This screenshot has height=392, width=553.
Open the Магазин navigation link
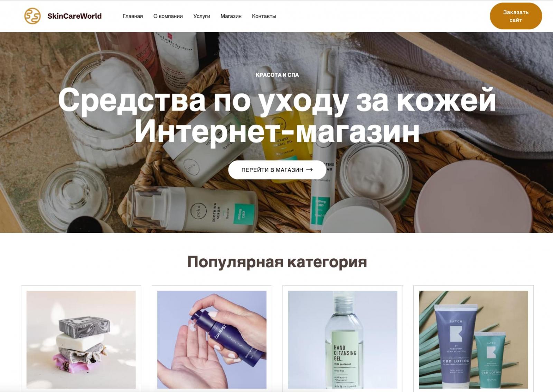231,16
